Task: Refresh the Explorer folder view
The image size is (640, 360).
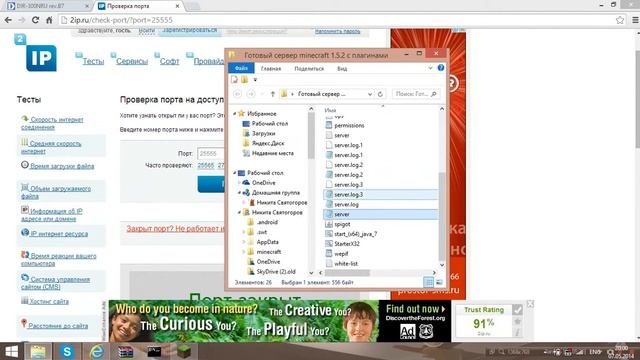Action: [x=380, y=94]
